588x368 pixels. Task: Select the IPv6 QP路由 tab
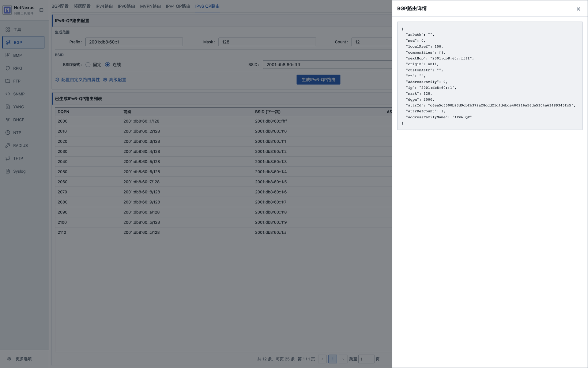click(207, 6)
